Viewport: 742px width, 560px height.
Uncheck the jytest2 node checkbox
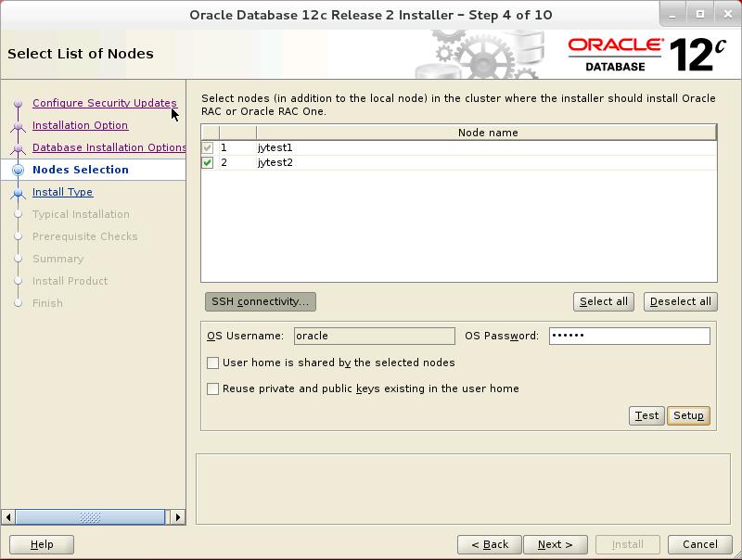(207, 162)
